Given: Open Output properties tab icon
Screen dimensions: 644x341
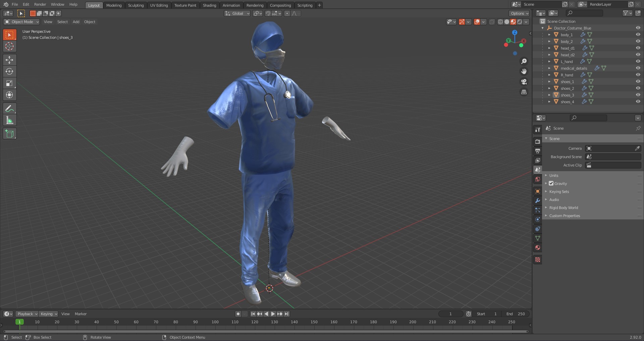Looking at the screenshot, I should [538, 151].
